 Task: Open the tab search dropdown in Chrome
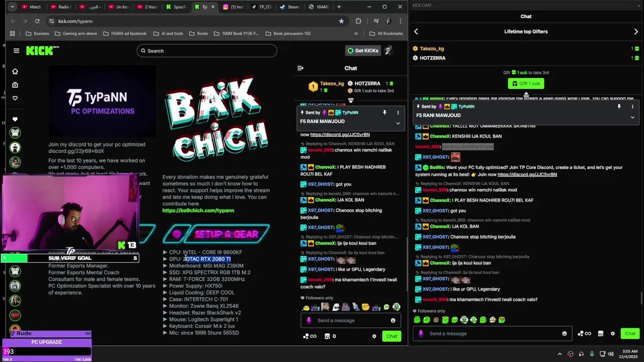point(12,7)
